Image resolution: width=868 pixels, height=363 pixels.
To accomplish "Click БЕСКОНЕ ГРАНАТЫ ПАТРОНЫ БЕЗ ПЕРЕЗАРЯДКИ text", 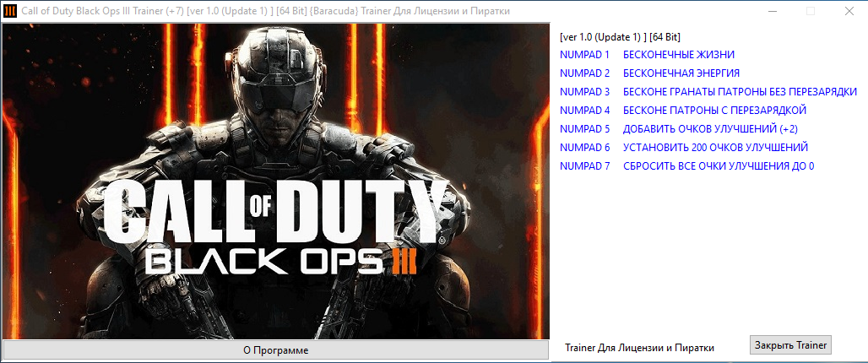I will tap(740, 92).
